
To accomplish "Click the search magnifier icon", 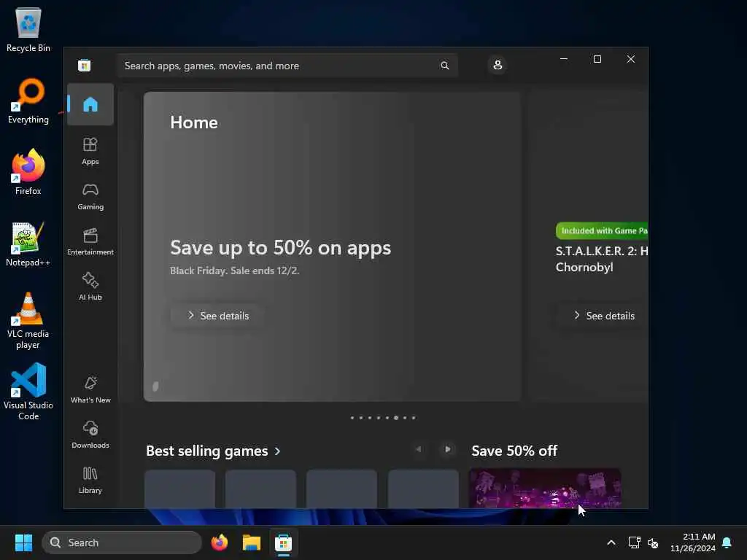I will (444, 66).
